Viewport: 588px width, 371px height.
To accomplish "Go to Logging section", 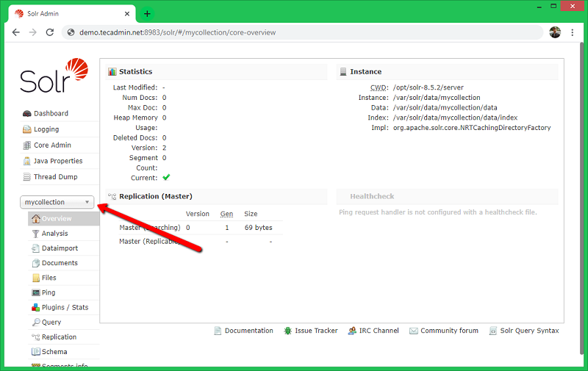I will [46, 129].
